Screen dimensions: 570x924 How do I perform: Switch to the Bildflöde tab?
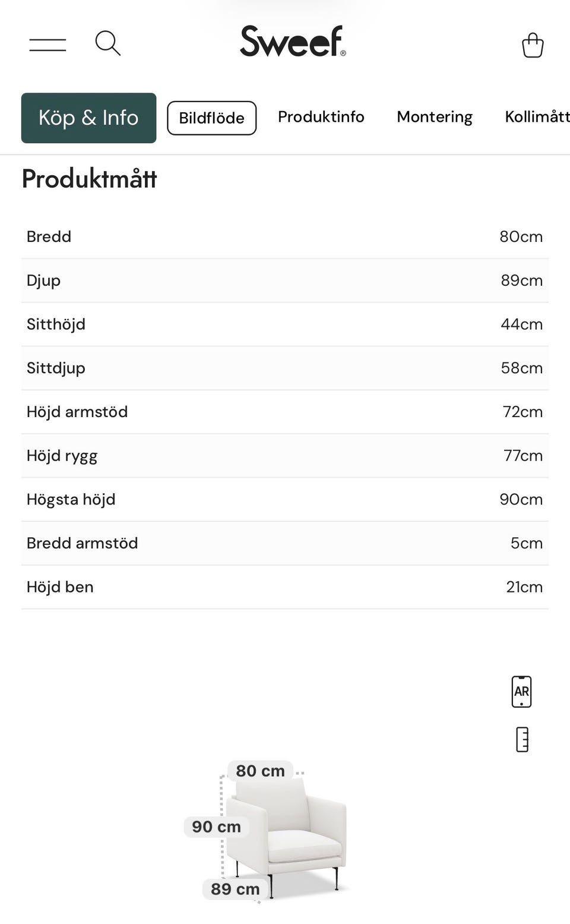(212, 118)
